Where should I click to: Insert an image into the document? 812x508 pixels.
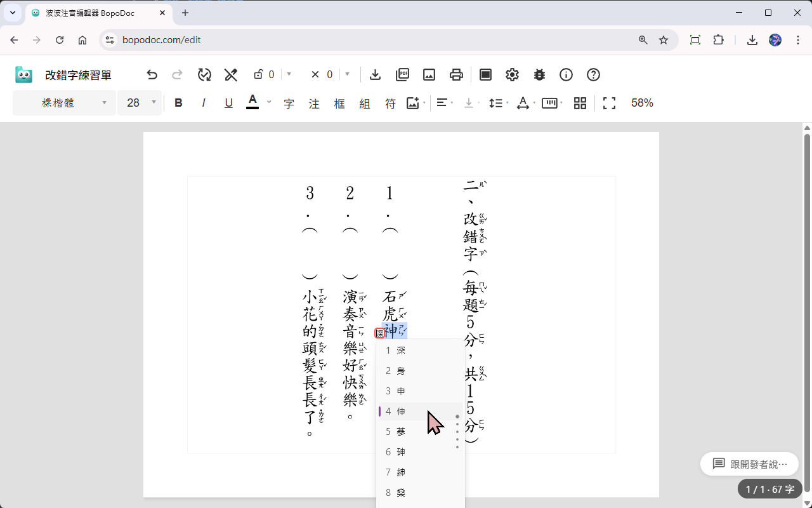(429, 74)
